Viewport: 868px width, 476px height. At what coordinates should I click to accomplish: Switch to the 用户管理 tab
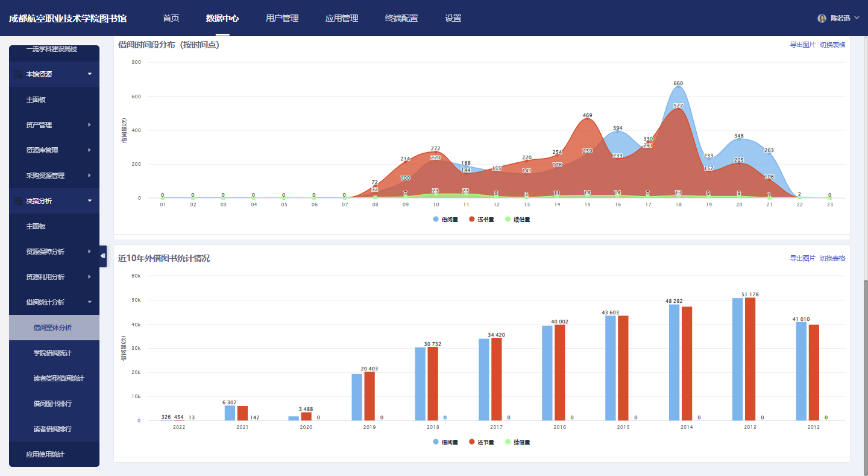[x=282, y=18]
